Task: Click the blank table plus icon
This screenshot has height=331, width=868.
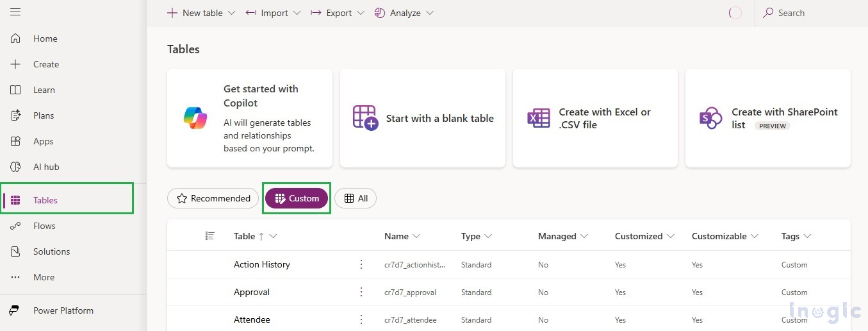Action: coord(366,118)
